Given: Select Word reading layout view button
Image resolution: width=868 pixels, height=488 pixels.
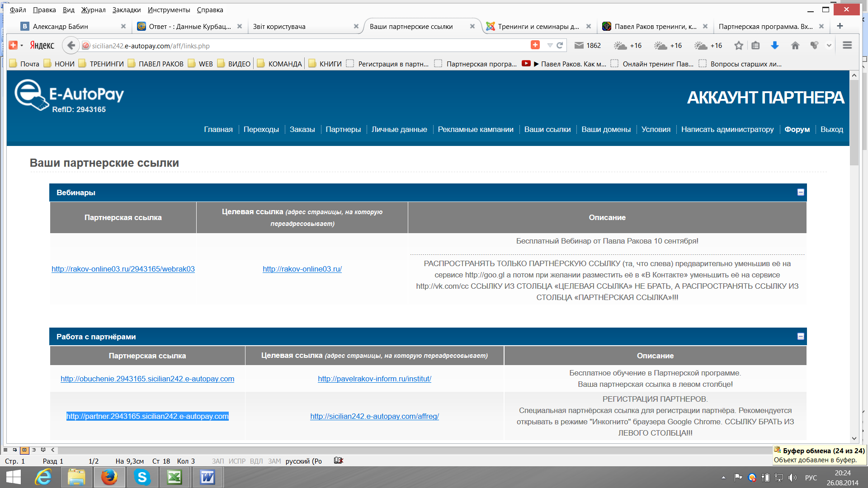Looking at the screenshot, I should pos(43,450).
